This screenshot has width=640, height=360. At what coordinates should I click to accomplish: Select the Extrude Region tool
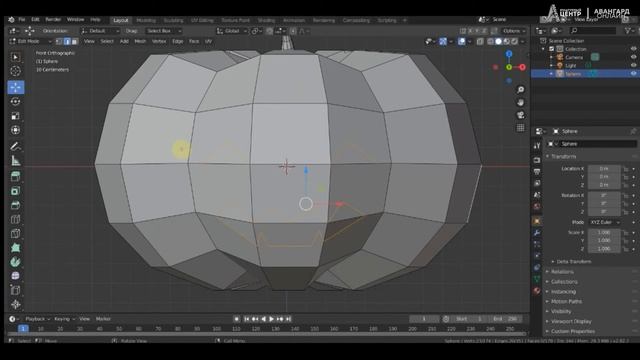(16, 177)
